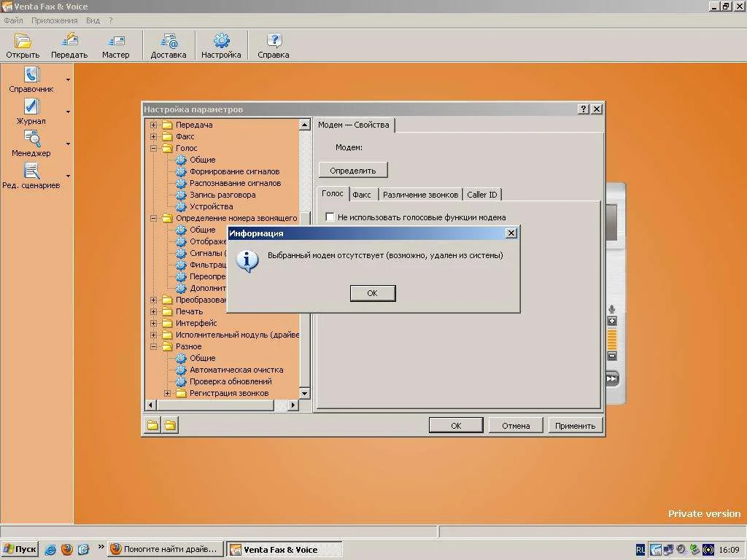Open Справочник dropdown arrow in sidebar

pyautogui.click(x=68, y=80)
